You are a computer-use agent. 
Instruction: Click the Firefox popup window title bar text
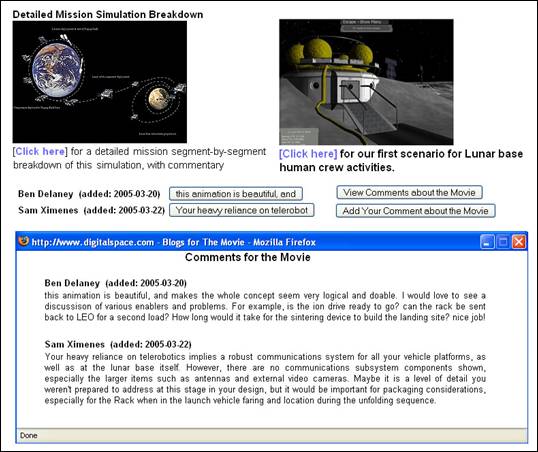point(174,242)
